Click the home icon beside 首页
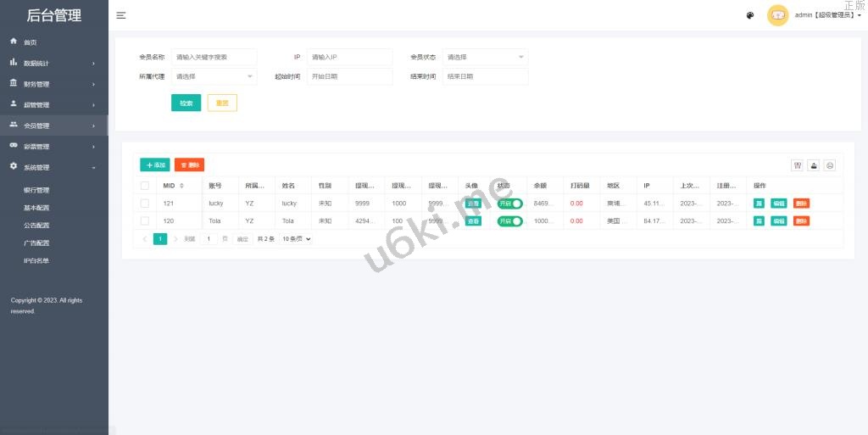Image resolution: width=868 pixels, height=435 pixels. [14, 42]
